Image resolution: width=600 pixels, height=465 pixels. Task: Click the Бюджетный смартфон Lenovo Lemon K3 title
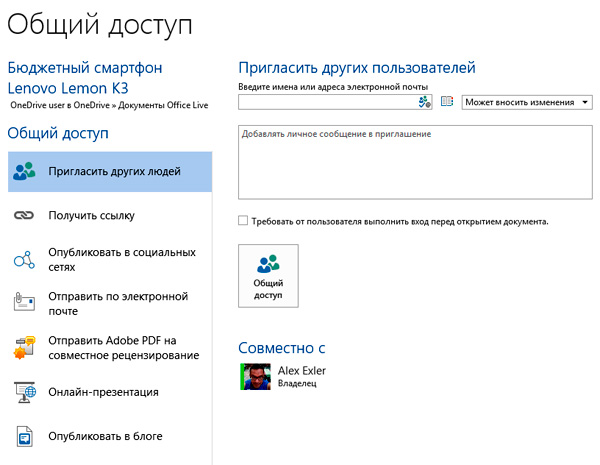point(84,77)
